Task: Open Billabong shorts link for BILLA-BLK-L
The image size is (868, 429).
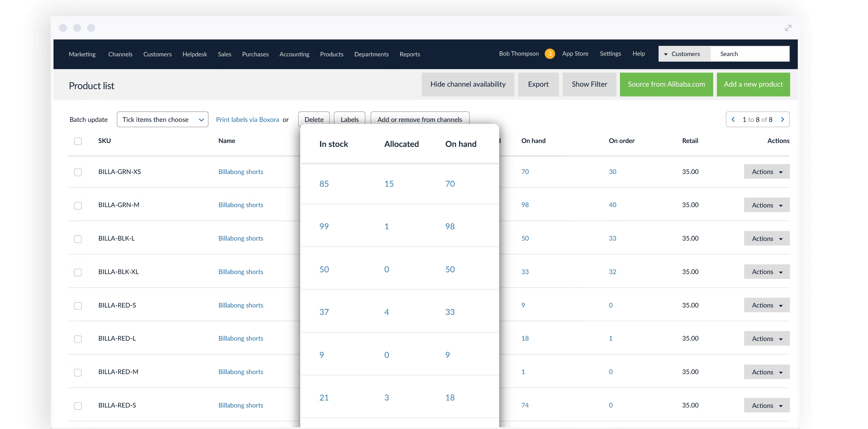Action: pyautogui.click(x=241, y=238)
